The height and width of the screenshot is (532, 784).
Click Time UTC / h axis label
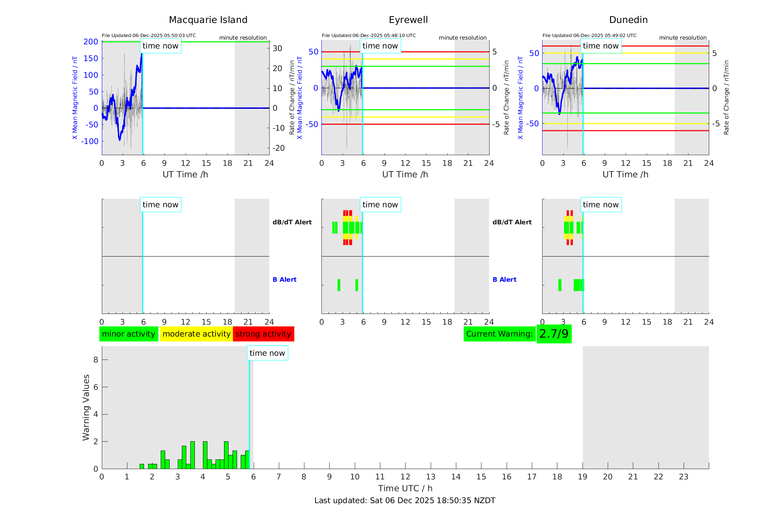(x=405, y=488)
